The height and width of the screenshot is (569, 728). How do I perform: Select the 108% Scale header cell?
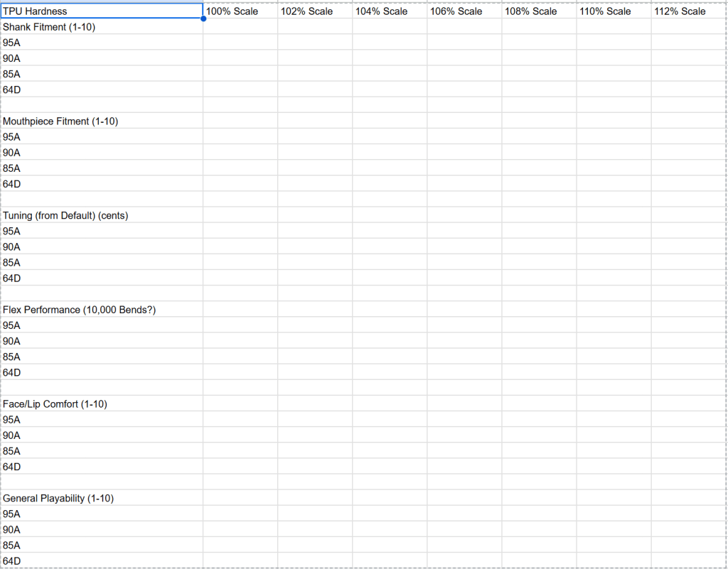[539, 11]
